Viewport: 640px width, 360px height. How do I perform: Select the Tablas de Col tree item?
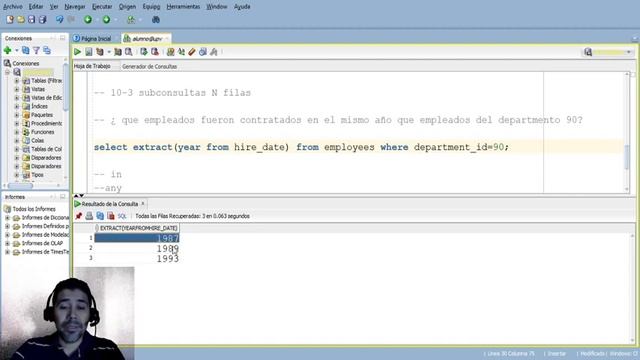coord(47,149)
